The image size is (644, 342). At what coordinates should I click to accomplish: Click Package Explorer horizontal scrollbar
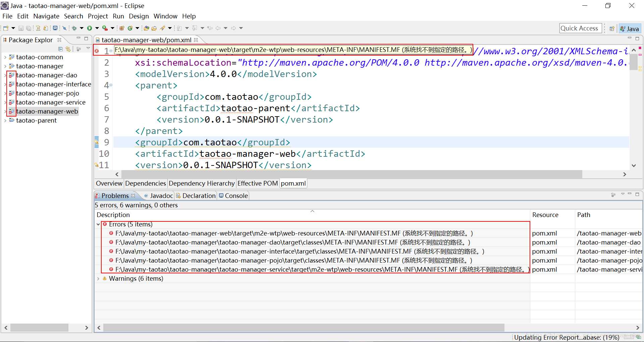coord(40,328)
